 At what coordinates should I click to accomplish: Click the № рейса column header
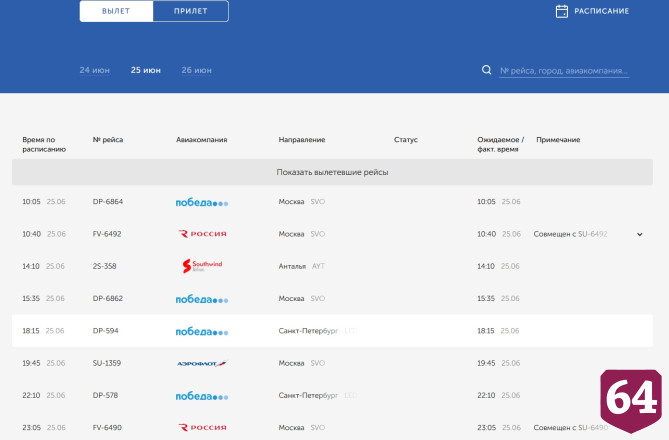pos(108,140)
